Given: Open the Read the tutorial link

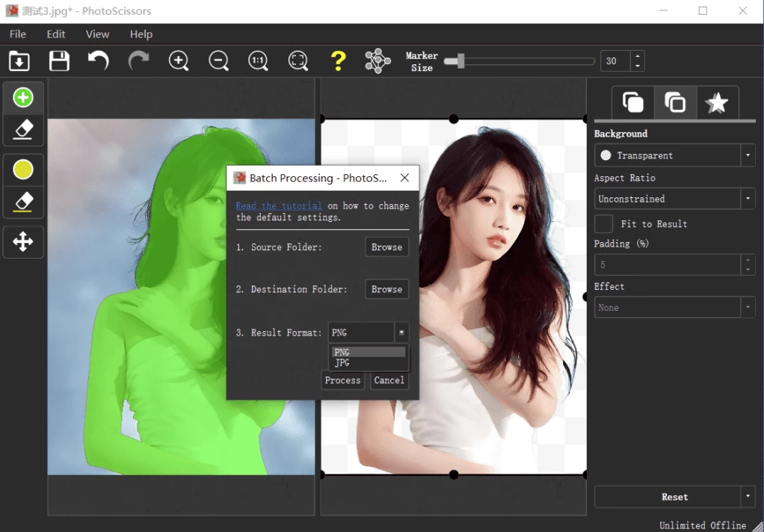Looking at the screenshot, I should [x=279, y=206].
